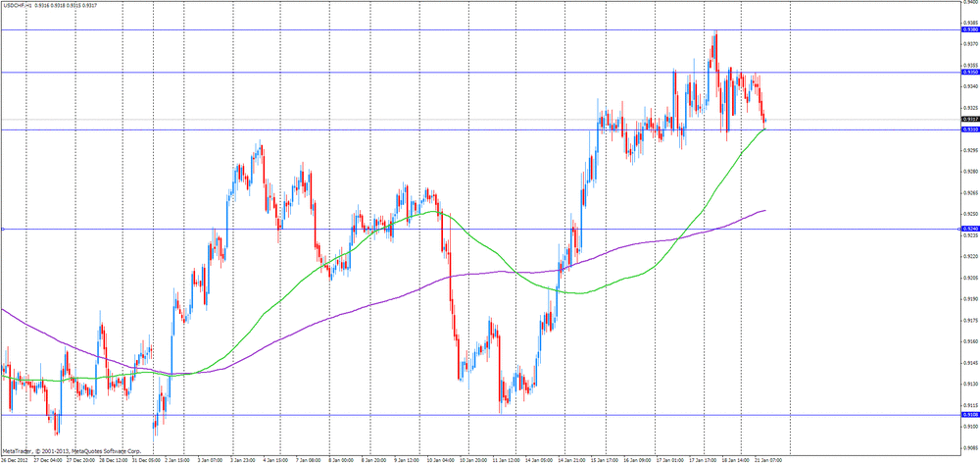980x464 pixels.
Task: Click the 0.9340 price scale value
Action: click(971, 86)
